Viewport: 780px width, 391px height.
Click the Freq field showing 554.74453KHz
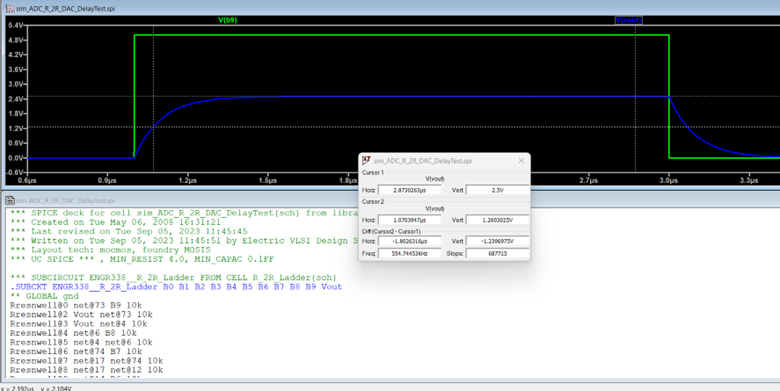click(x=409, y=253)
